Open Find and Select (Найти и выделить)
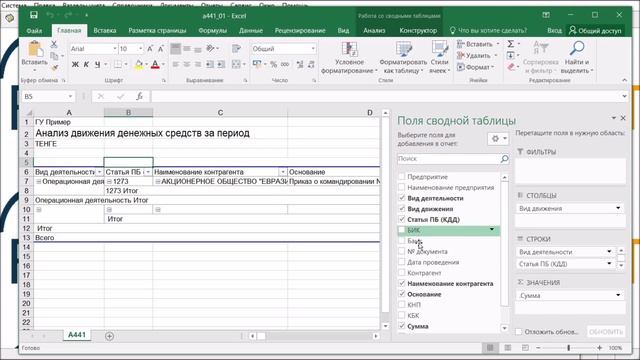This screenshot has height=360, width=640. click(x=577, y=58)
